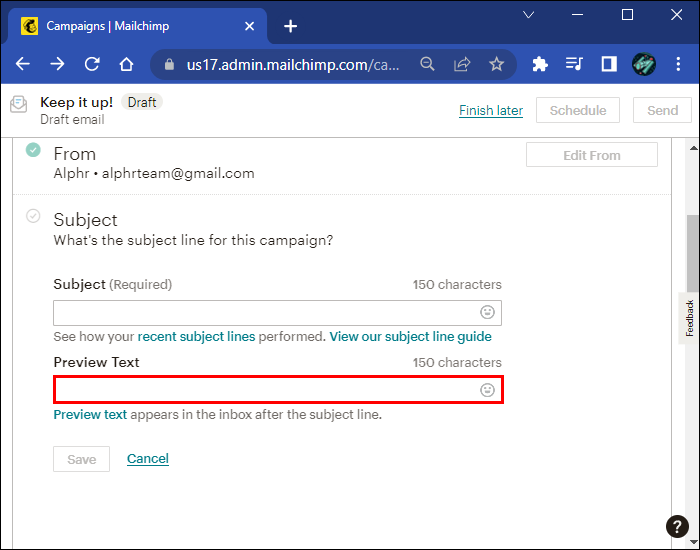
Task: Focus the Subject input field
Action: [277, 313]
